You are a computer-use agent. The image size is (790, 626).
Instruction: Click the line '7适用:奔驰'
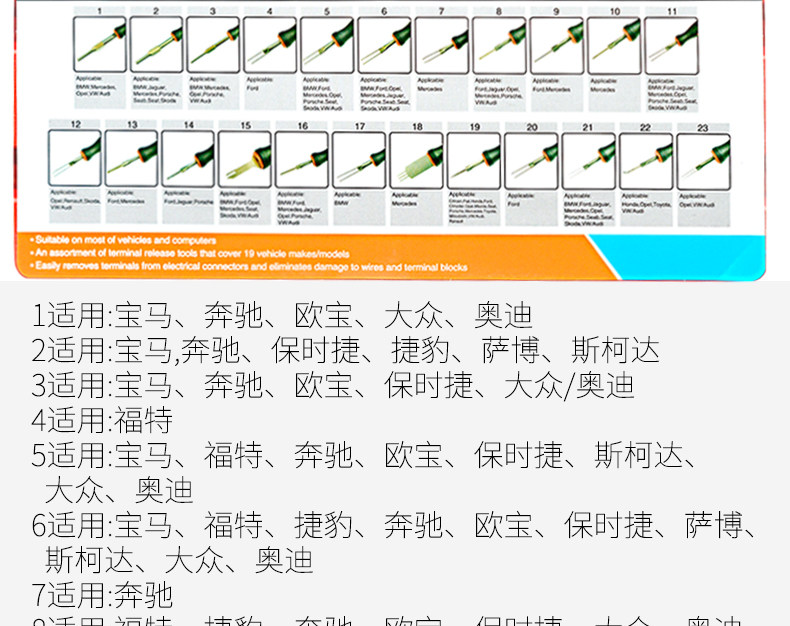(102, 596)
